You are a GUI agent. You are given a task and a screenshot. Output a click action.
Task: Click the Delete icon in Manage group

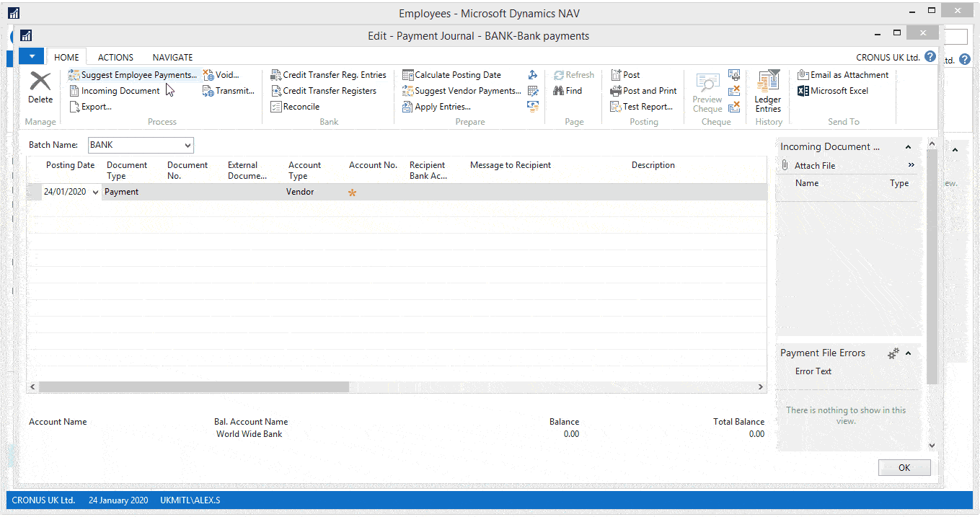(40, 82)
